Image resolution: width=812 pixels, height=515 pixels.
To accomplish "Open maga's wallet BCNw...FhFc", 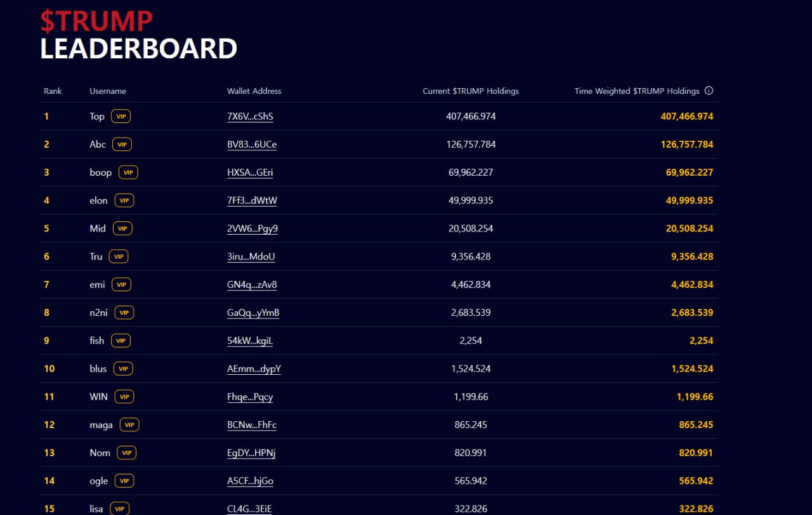I will click(x=252, y=424).
